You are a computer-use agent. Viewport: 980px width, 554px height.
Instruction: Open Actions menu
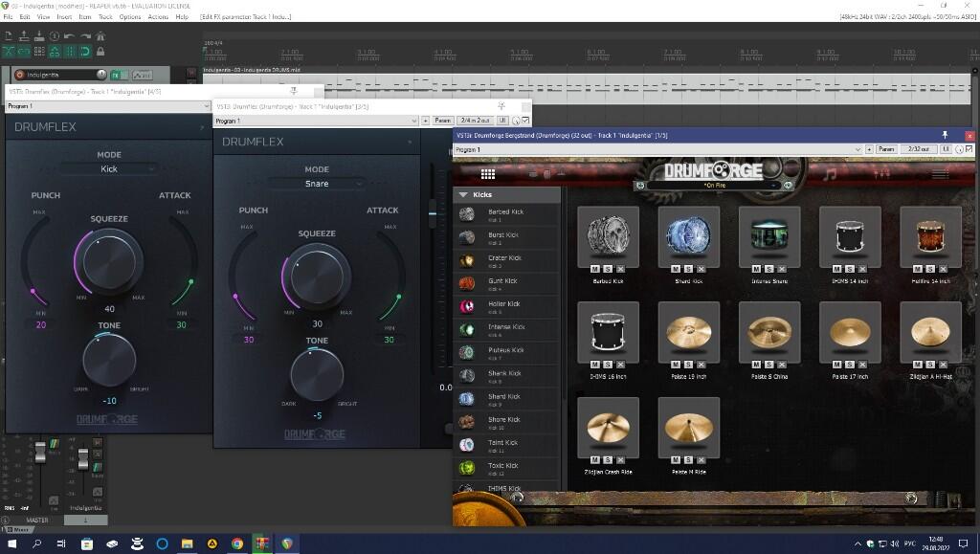tap(158, 17)
